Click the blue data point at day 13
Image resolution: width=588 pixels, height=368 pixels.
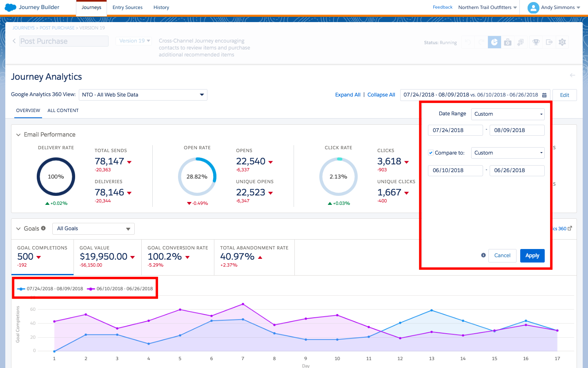pyautogui.click(x=432, y=310)
